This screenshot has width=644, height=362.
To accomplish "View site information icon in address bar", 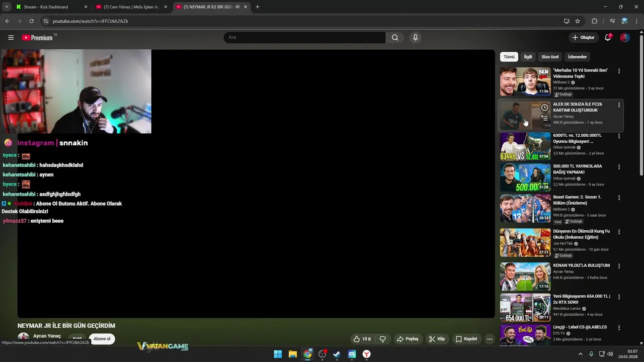I will pos(46,21).
